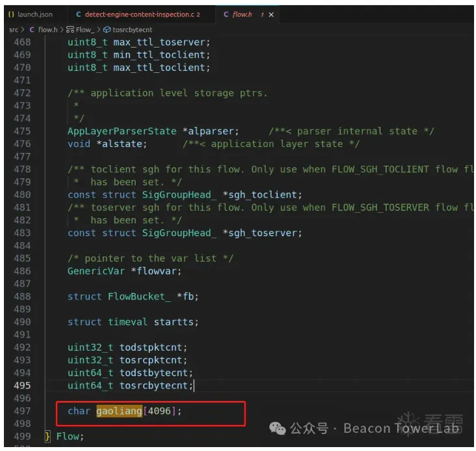Click the 'application level storage ptrs' comment
Screen dimensions: 476x451
tap(167, 93)
